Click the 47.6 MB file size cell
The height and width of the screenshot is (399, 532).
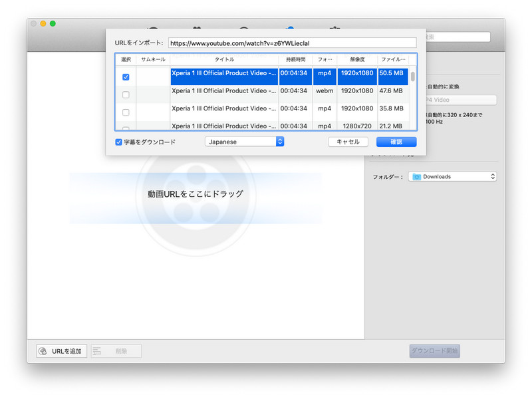click(393, 90)
